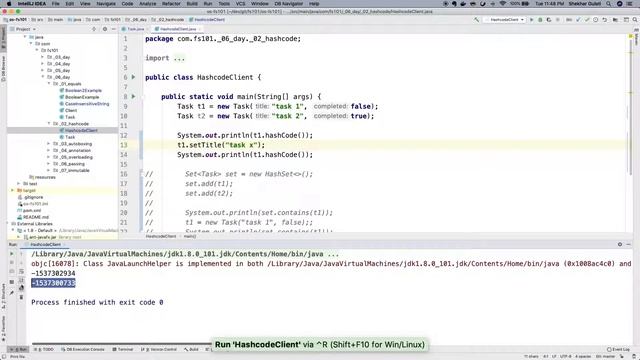Open the Navigate menu

(106, 4)
